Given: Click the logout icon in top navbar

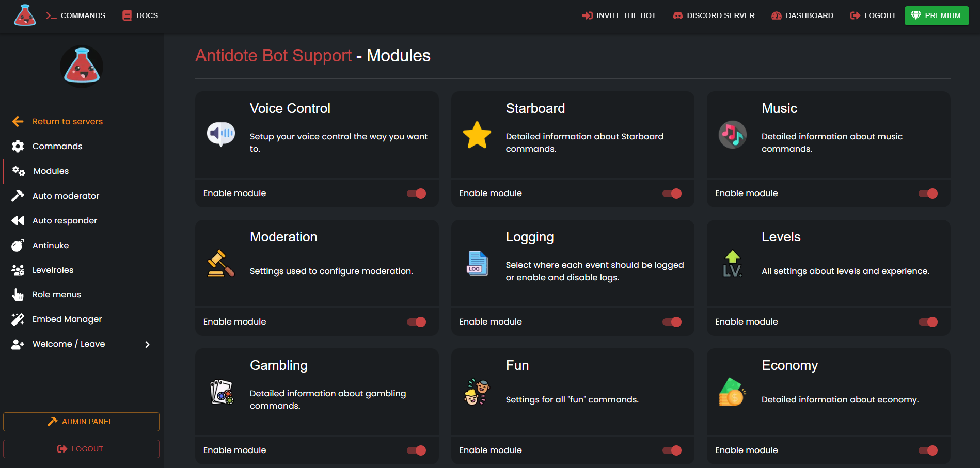Looking at the screenshot, I should (x=855, y=15).
